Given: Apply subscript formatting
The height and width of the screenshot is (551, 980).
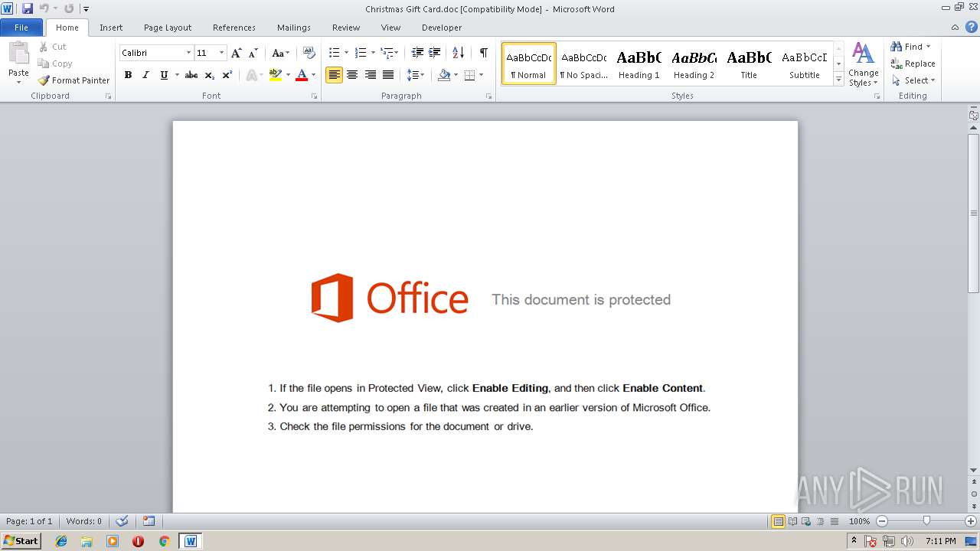Looking at the screenshot, I should [x=210, y=75].
